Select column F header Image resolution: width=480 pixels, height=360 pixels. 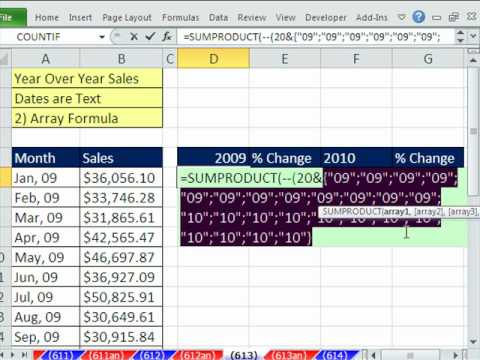tap(356, 59)
